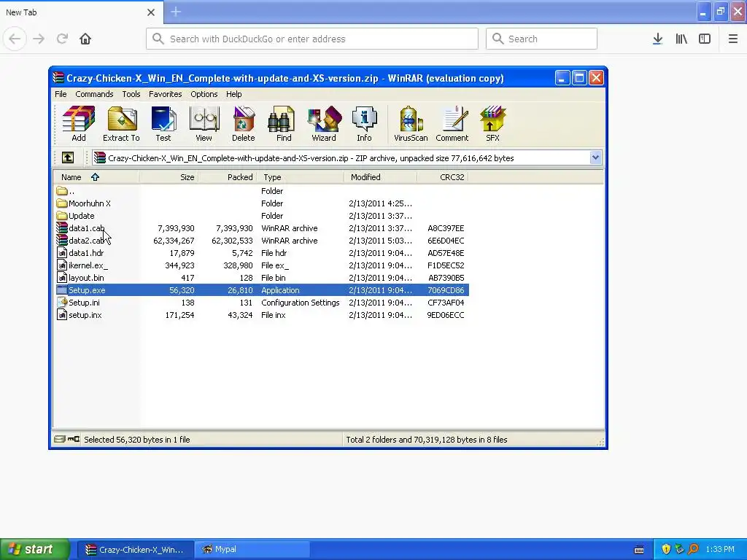Viewport: 747px width, 560px height.
Task: Open the Tools menu
Action: pyautogui.click(x=131, y=94)
